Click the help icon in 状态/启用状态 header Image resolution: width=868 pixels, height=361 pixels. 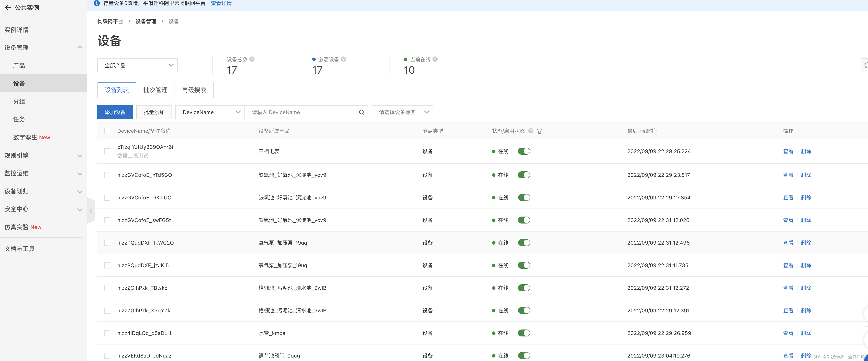tap(531, 131)
